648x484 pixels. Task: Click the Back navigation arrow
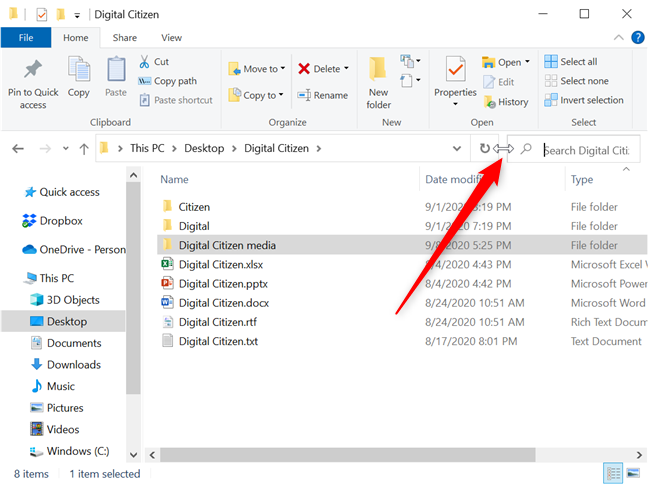pos(18,148)
